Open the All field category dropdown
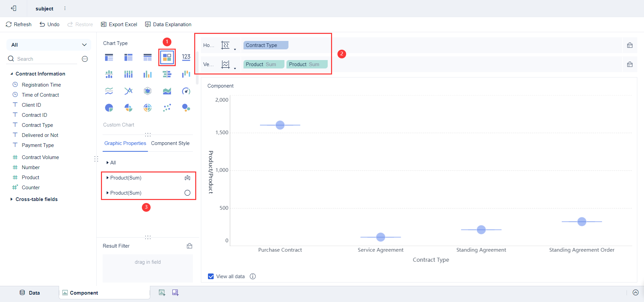Image resolution: width=644 pixels, height=302 pixels. [x=49, y=45]
